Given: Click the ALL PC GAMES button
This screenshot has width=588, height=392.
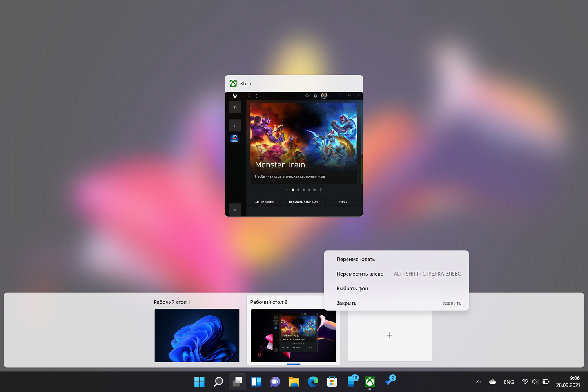Looking at the screenshot, I should coord(264,202).
